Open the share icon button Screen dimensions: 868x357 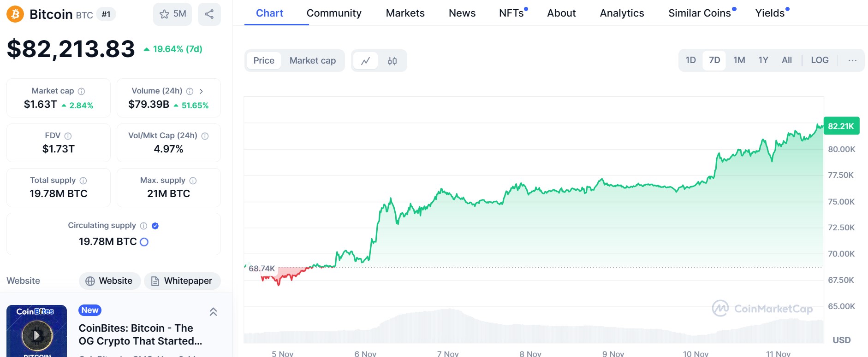pyautogui.click(x=209, y=14)
